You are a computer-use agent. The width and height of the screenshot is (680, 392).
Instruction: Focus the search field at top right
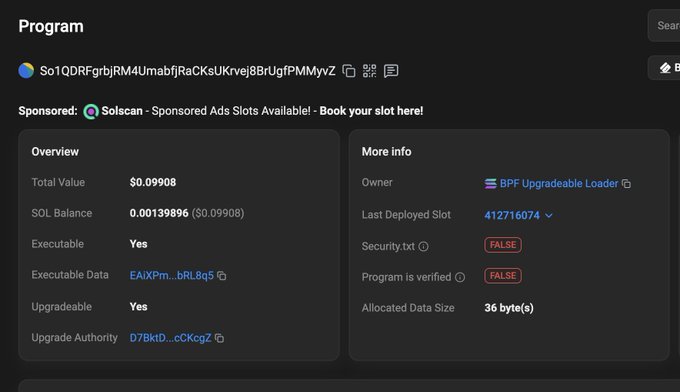[x=664, y=26]
